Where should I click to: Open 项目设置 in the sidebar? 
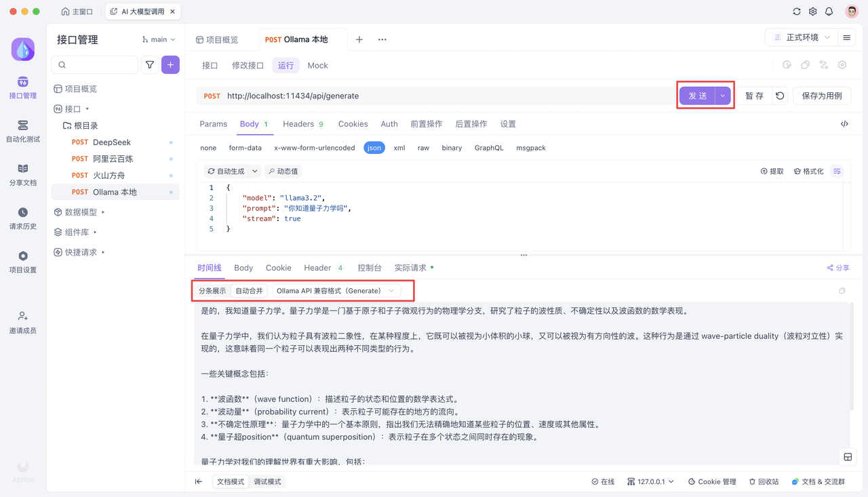pyautogui.click(x=23, y=262)
